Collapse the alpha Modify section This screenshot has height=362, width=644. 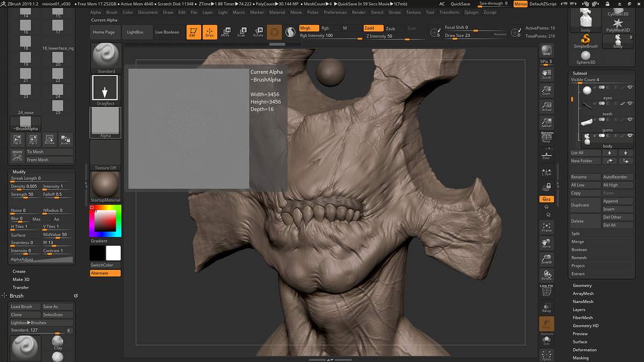tap(19, 172)
